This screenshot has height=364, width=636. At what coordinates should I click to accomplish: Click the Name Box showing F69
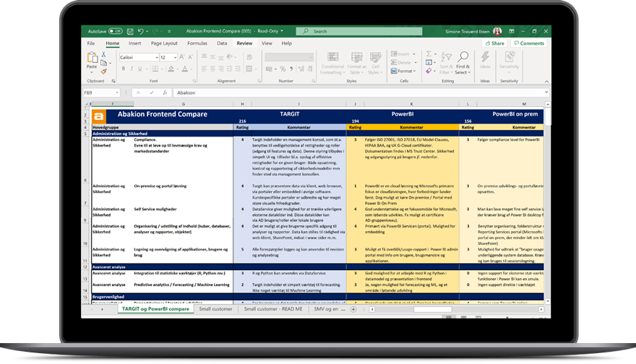[x=101, y=93]
